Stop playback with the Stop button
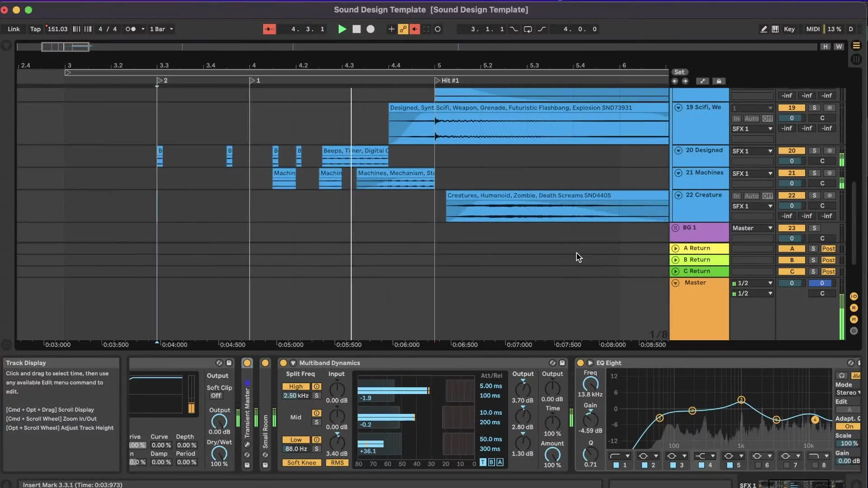868x488 pixels. click(x=357, y=29)
